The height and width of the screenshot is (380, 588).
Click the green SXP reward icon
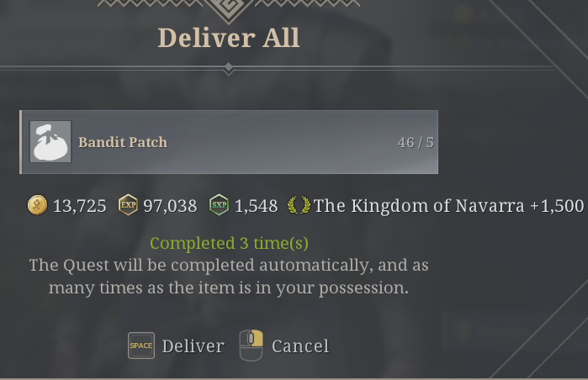click(x=219, y=205)
